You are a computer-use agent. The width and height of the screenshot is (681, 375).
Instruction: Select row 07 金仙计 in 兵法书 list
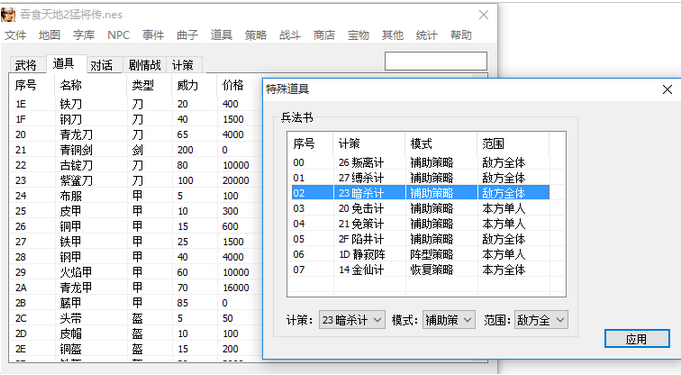(420, 270)
